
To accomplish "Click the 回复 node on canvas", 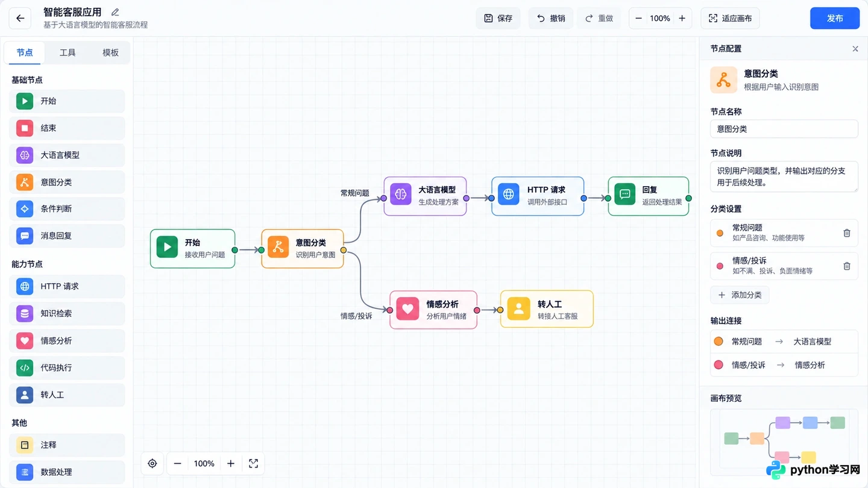I will pyautogui.click(x=648, y=196).
